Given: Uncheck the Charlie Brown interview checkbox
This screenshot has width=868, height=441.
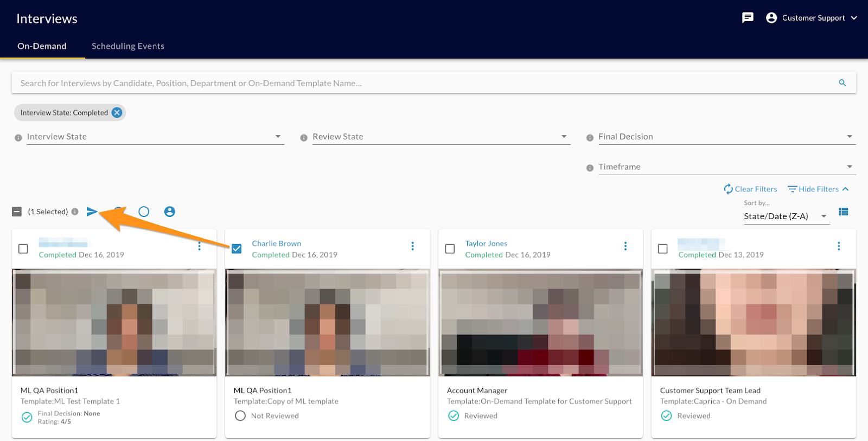Looking at the screenshot, I should tap(237, 248).
